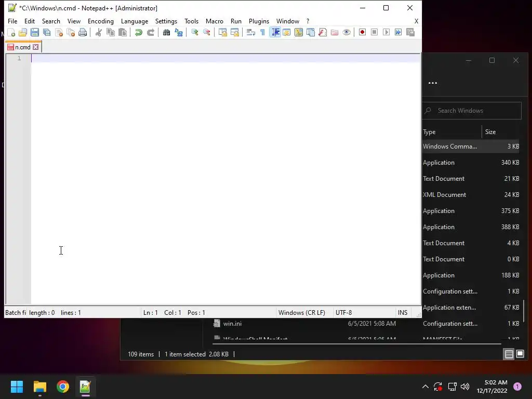532x399 pixels.
Task: Switch Explorer to details view icon
Action: tap(509, 354)
